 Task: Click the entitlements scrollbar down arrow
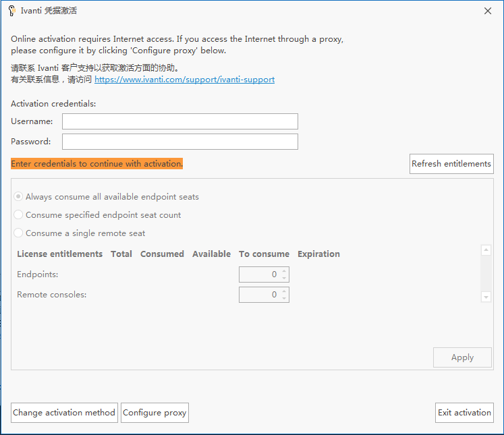coord(486,297)
